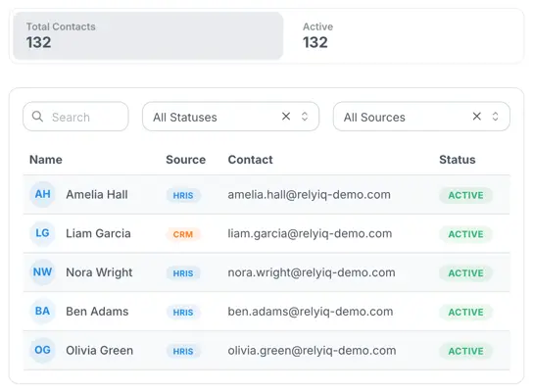Open the All Sources dropdown
533x392 pixels.
tap(421, 117)
